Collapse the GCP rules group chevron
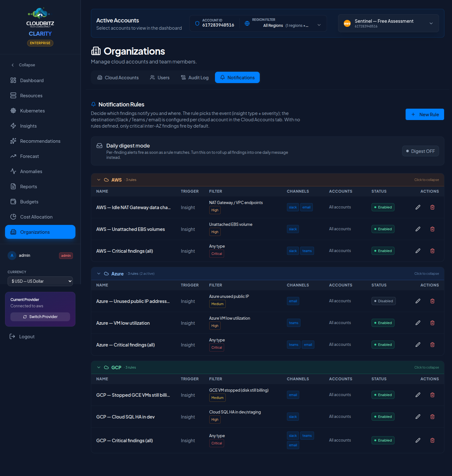The height and width of the screenshot is (476, 452). tap(99, 367)
